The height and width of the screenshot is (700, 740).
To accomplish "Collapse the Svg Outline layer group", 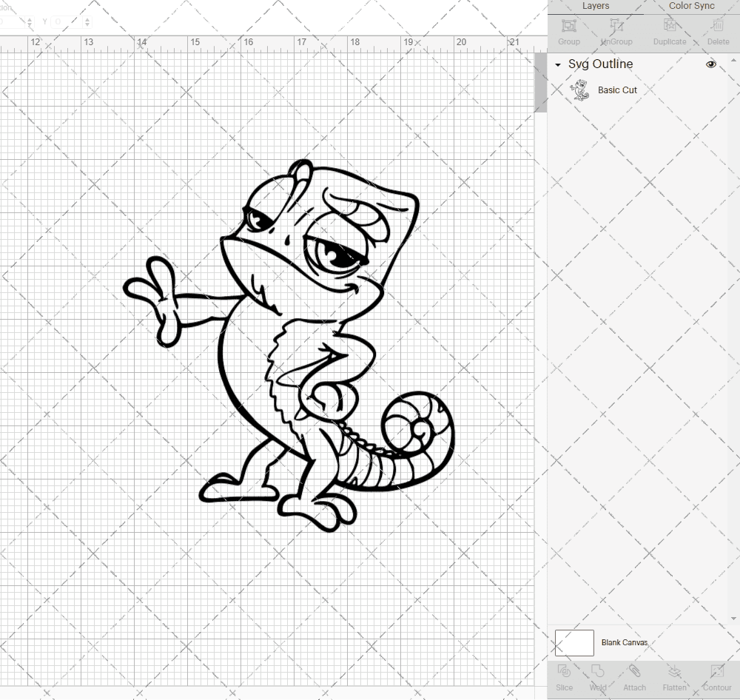I will (556, 64).
